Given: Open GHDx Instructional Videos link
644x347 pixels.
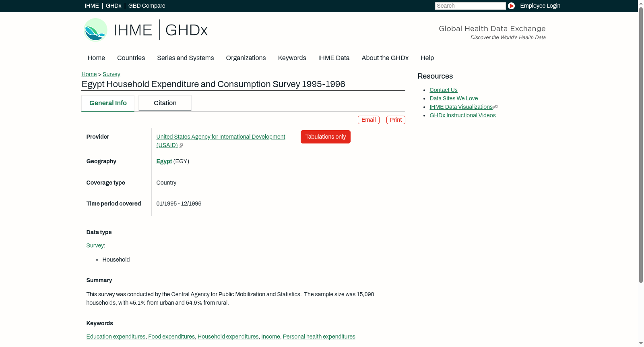Looking at the screenshot, I should tap(462, 115).
